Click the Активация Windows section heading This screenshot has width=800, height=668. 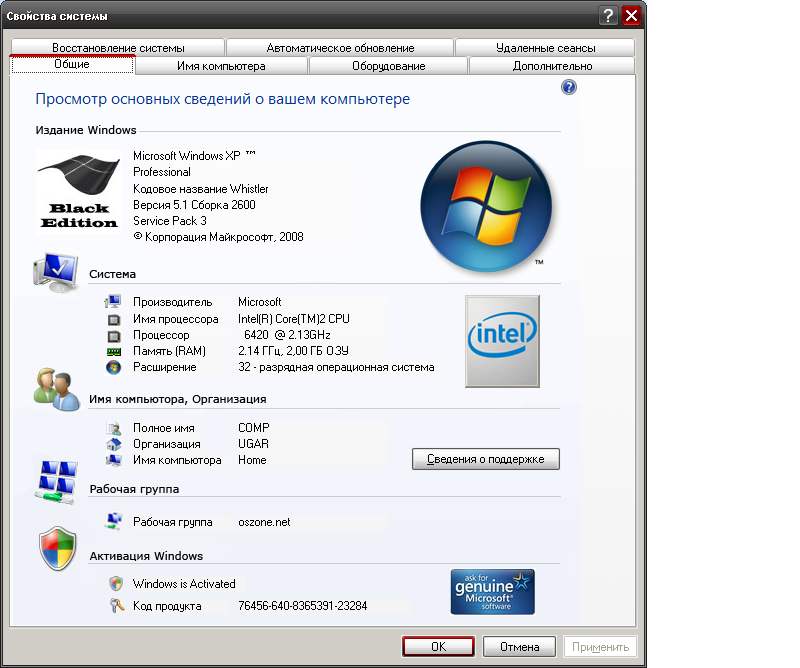pos(146,556)
